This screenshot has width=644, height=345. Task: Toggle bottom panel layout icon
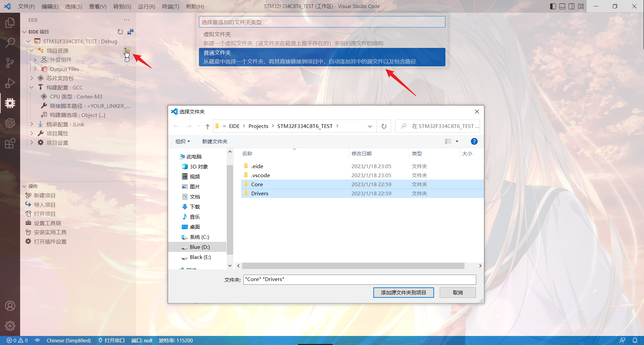pyautogui.click(x=562, y=6)
